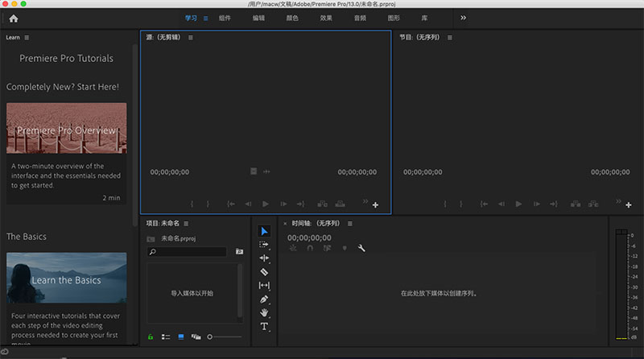Adjust project thumbnail zoom slider
The image size is (644, 359).
pos(225,336)
